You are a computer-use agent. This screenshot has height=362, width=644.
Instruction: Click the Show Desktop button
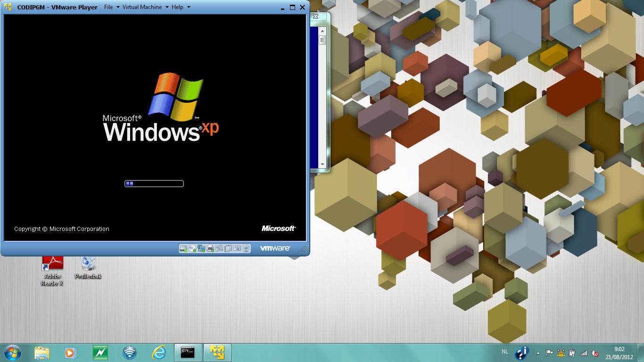[640, 353]
